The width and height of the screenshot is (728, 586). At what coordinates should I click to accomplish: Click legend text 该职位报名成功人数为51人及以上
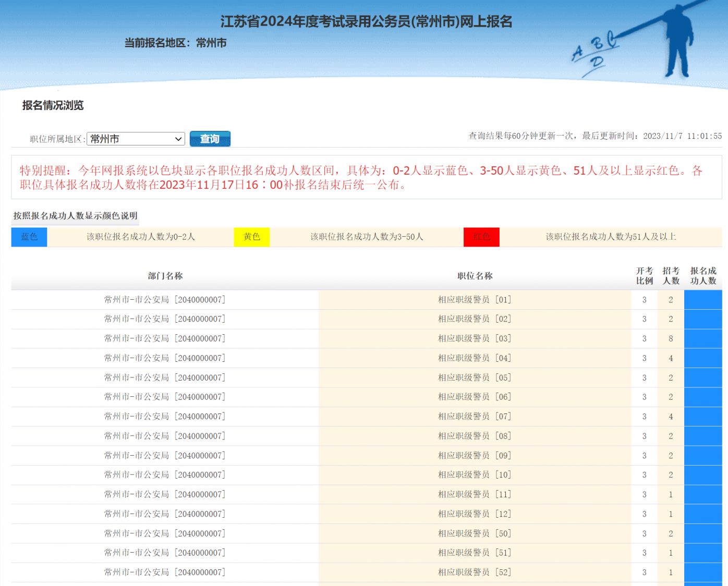point(611,237)
